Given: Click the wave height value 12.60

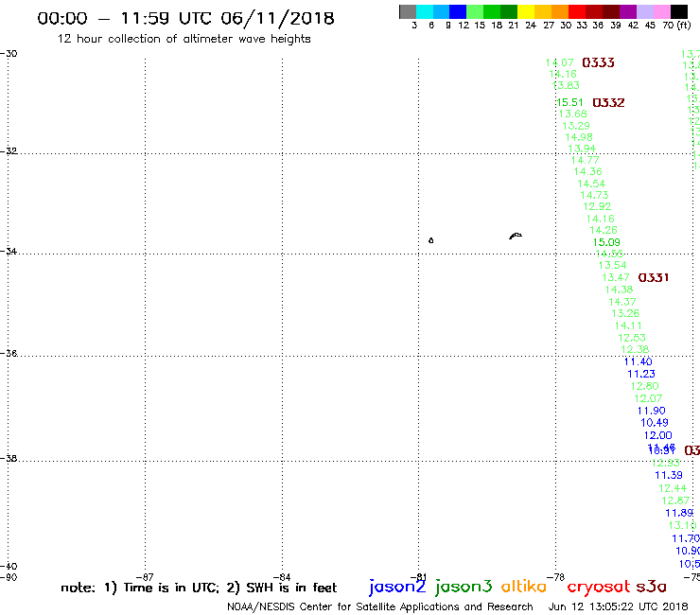Looking at the screenshot, I should (x=644, y=386).
